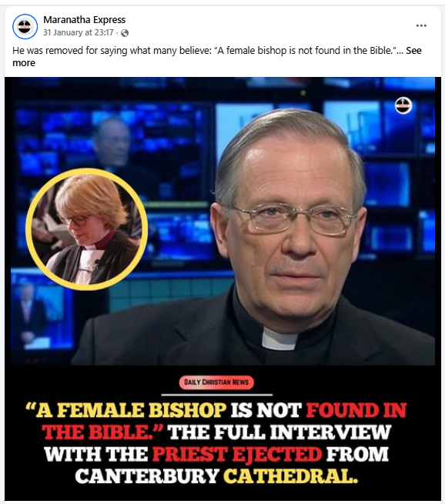This screenshot has height=504, width=445.
Task: Click the white "THE FULL INTERVIEW" text
Action: tap(279, 432)
